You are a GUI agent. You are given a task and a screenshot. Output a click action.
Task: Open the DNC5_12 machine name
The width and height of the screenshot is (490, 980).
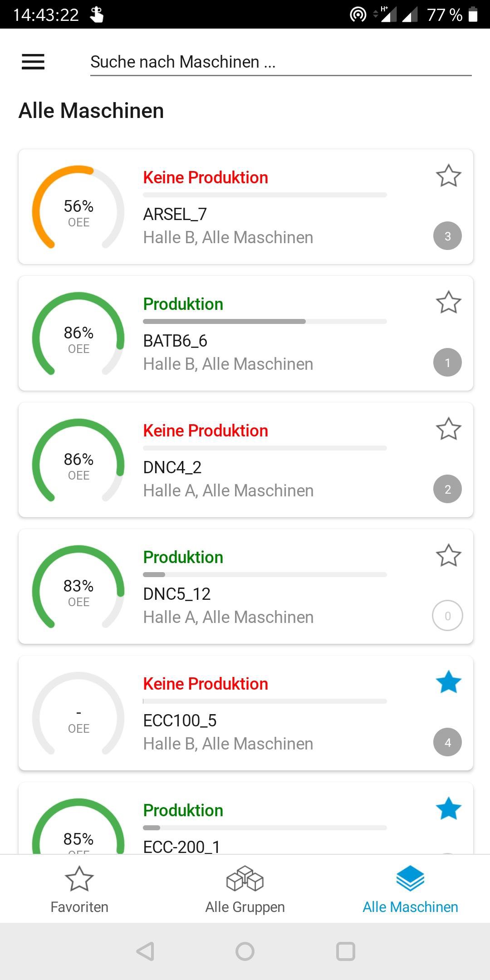point(177,594)
